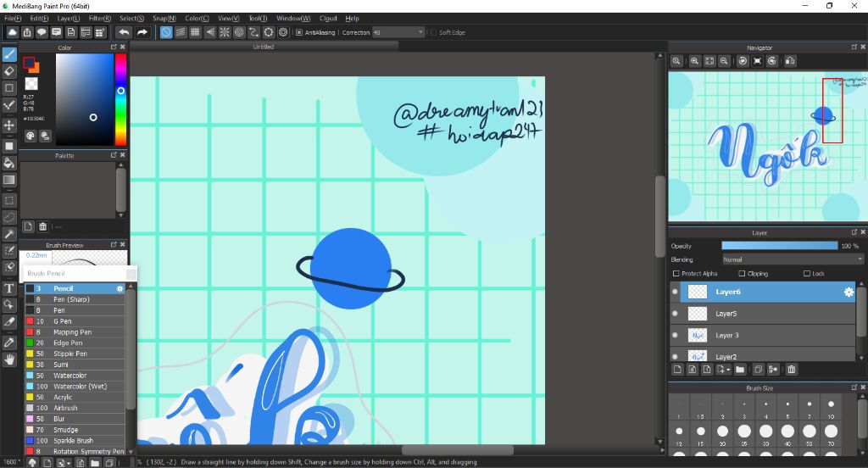The image size is (868, 468).
Task: Open Layer6 settings gear
Action: [849, 292]
